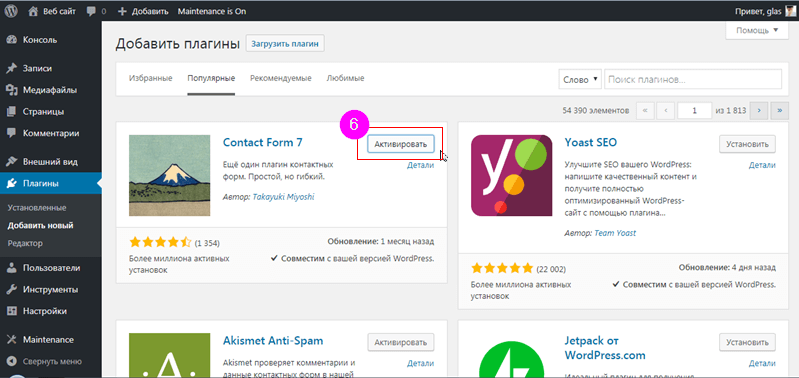The image size is (799, 378).
Task: Click the Записи pin icon
Action: 12,69
